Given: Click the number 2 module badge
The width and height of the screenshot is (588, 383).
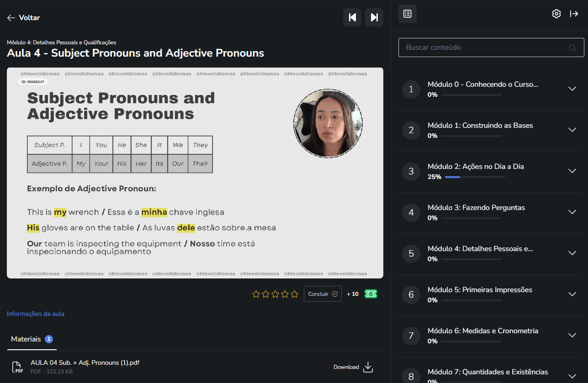Looking at the screenshot, I should (x=411, y=131).
